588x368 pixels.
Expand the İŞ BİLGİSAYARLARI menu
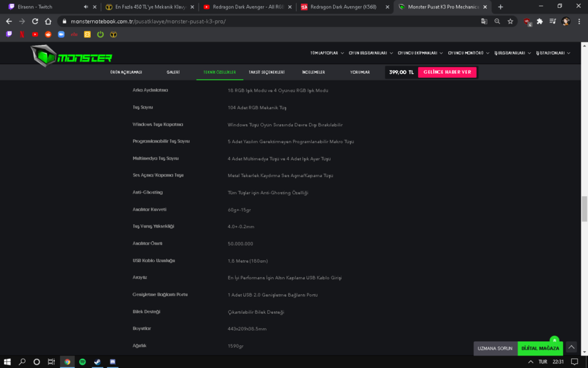[512, 53]
